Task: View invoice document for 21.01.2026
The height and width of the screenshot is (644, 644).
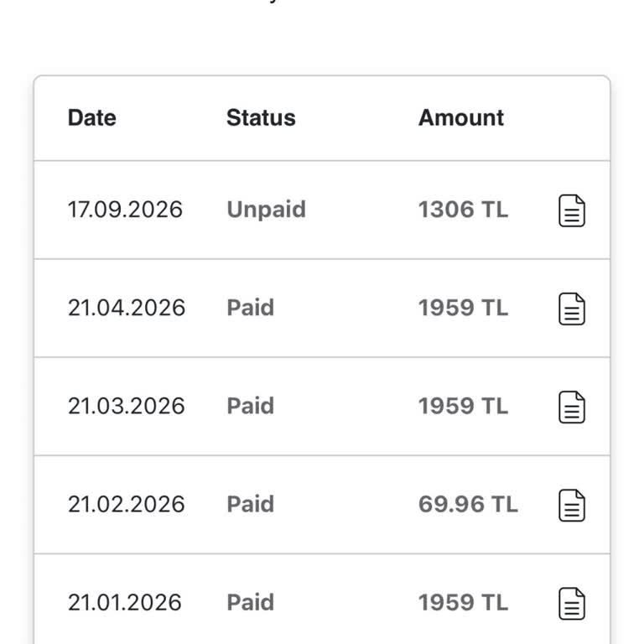Action: [x=572, y=603]
